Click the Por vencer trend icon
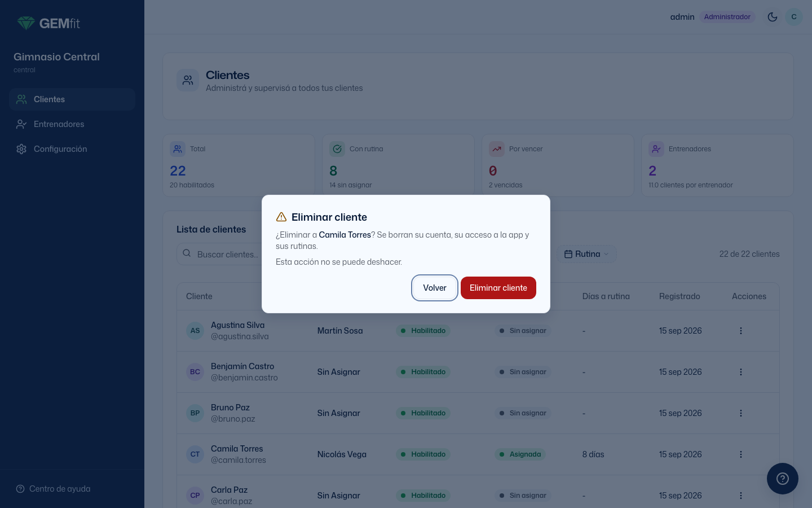This screenshot has height=508, width=812. 497,149
